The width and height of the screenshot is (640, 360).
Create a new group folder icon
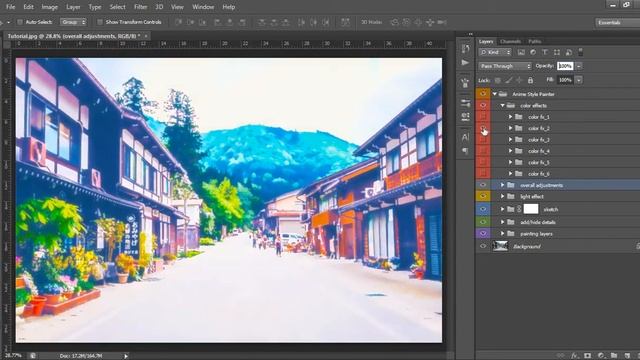[614, 356]
